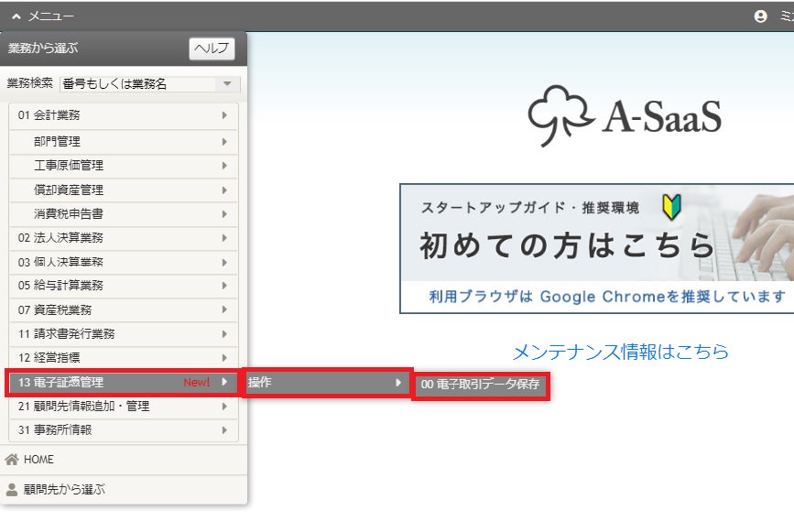
Task: Select 02 法人決算業務
Action: pyautogui.click(x=124, y=238)
